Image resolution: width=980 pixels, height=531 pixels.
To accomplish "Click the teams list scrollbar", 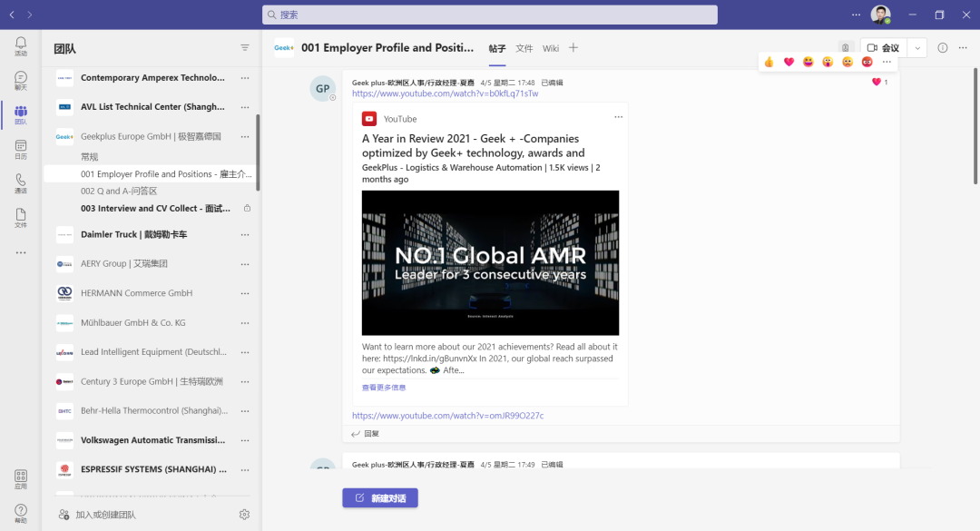I will click(258, 152).
